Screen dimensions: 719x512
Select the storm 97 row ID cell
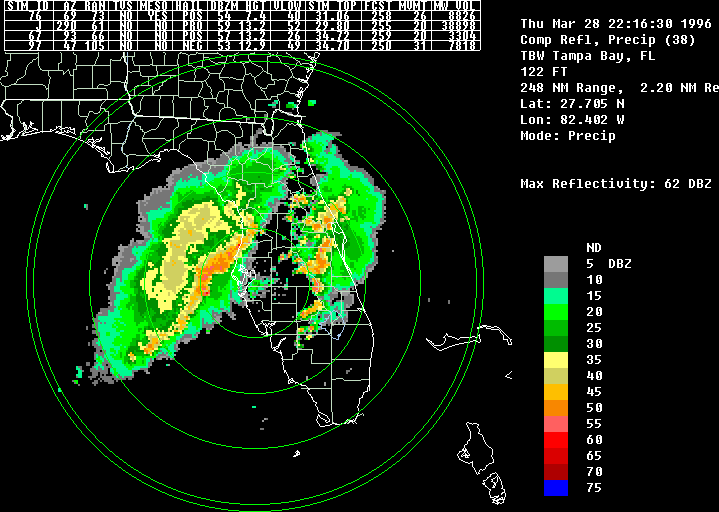pyautogui.click(x=34, y=46)
